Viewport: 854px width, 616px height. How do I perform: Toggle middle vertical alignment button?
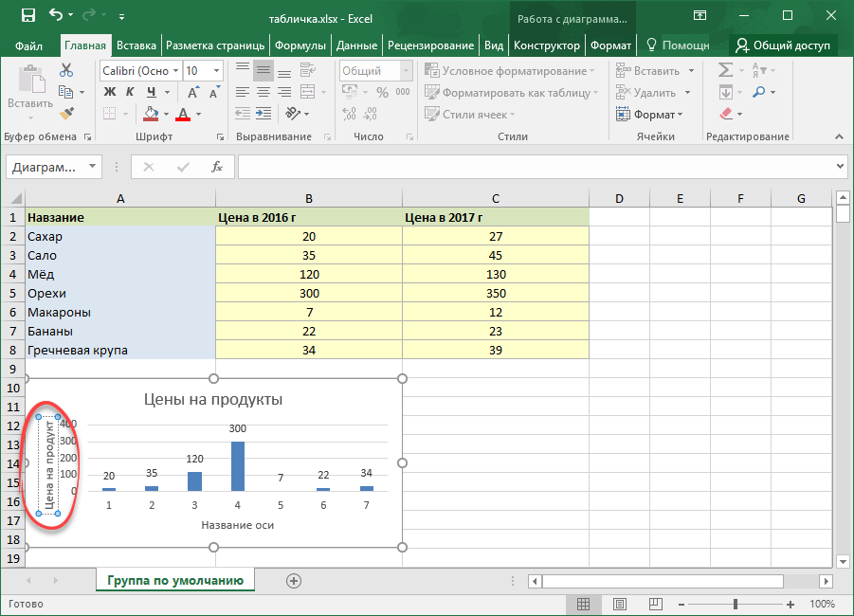(263, 70)
